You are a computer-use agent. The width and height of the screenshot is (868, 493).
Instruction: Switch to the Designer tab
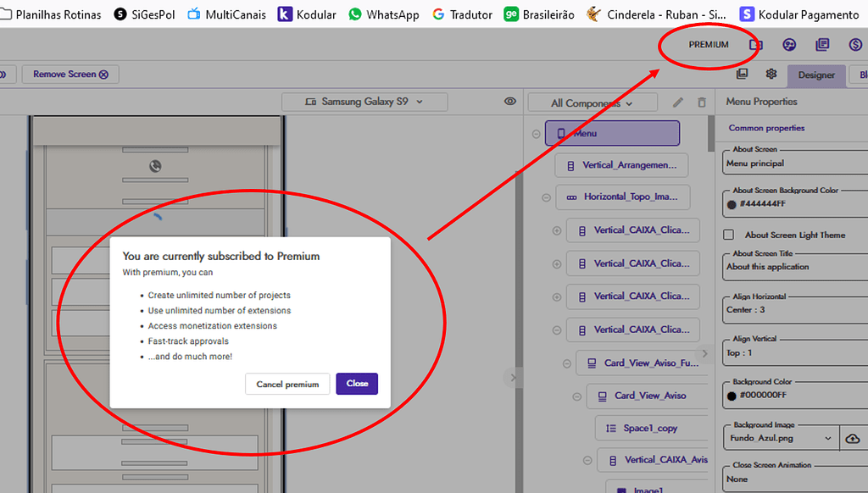click(816, 75)
